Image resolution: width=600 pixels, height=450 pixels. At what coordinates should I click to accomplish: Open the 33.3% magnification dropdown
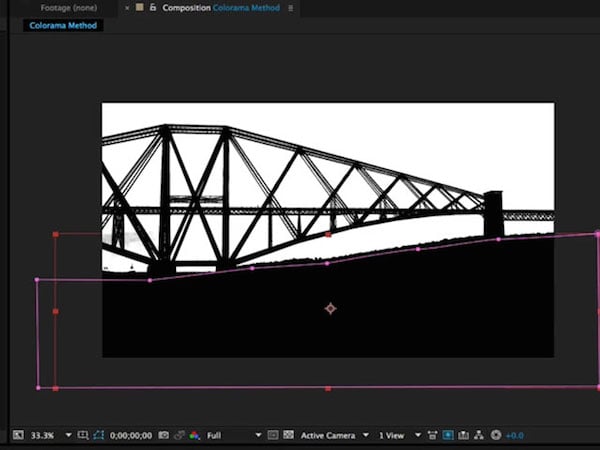pyautogui.click(x=48, y=435)
